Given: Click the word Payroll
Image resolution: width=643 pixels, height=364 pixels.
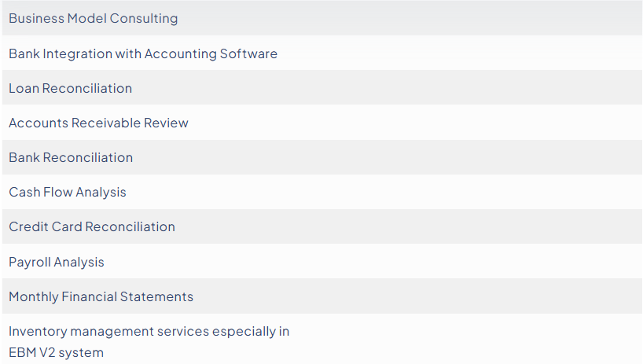Looking at the screenshot, I should (30, 263).
